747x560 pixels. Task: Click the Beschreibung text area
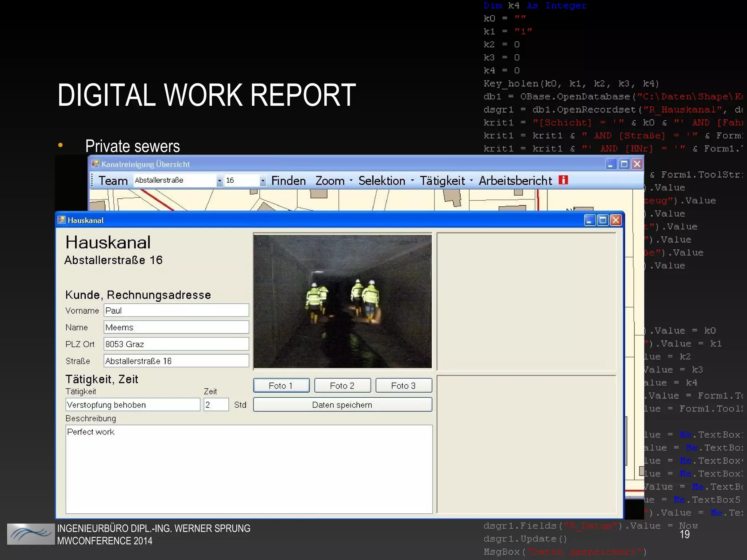(x=249, y=469)
